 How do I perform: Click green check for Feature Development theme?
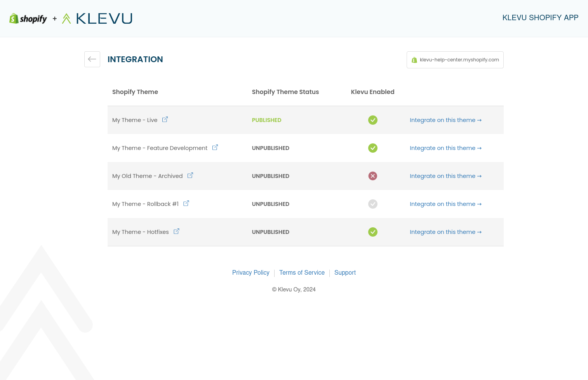click(372, 148)
